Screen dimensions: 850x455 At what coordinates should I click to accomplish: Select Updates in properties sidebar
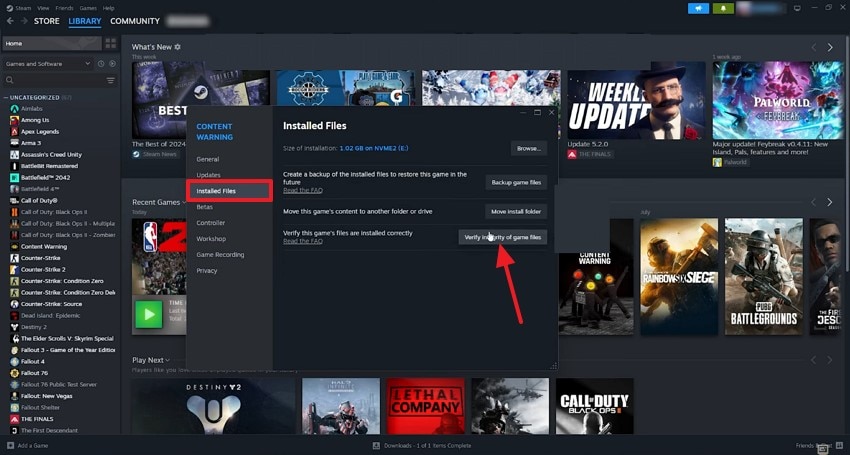(x=208, y=175)
